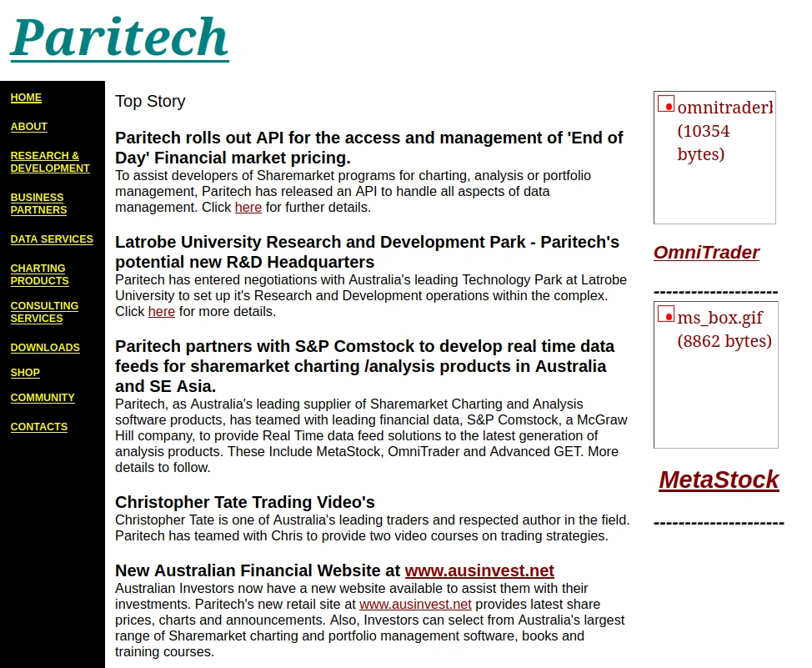The height and width of the screenshot is (668, 812).
Task: Visit CHARTING PRODUCTS section
Action: pyautogui.click(x=39, y=274)
